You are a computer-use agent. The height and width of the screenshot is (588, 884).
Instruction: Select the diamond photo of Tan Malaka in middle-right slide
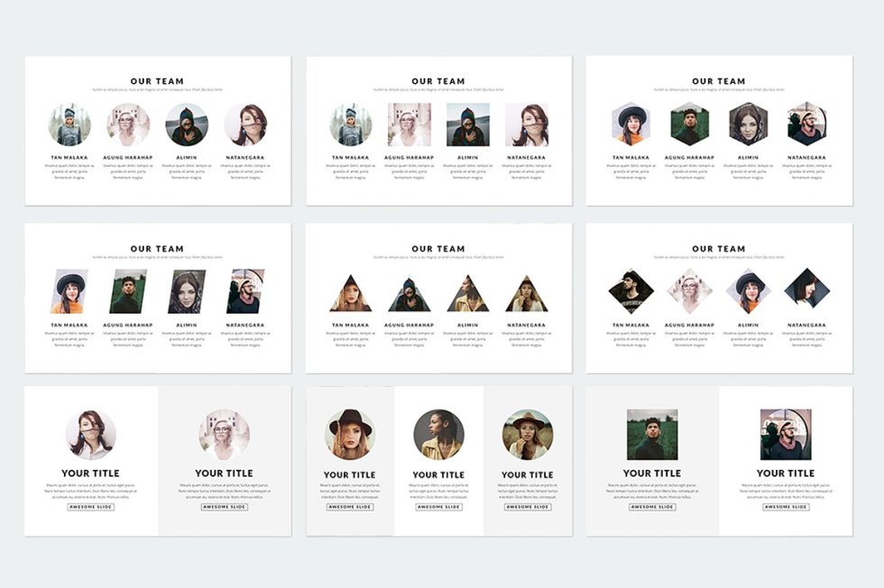[631, 291]
